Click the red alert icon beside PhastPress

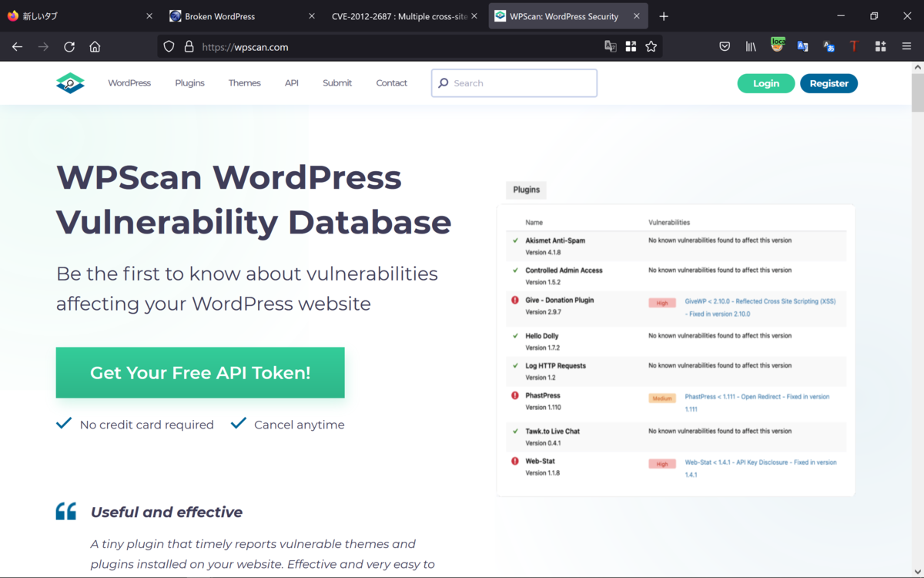tap(515, 395)
